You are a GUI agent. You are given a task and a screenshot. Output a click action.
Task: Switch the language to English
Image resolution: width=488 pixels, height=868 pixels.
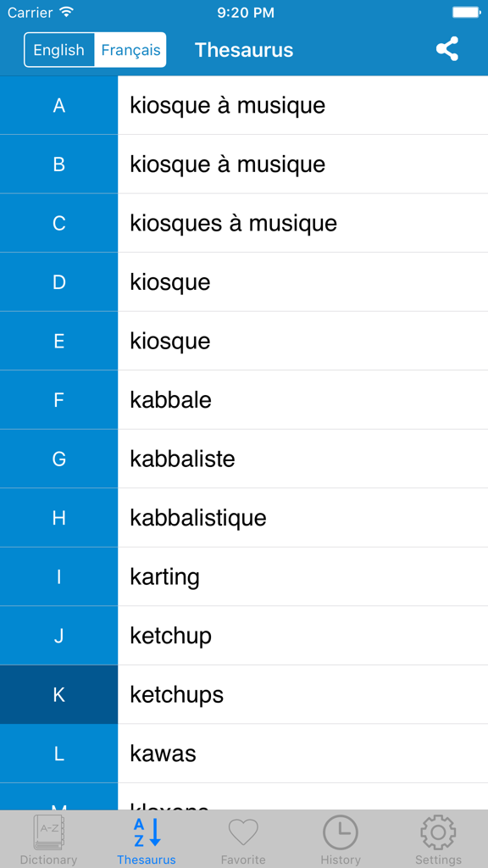58,49
